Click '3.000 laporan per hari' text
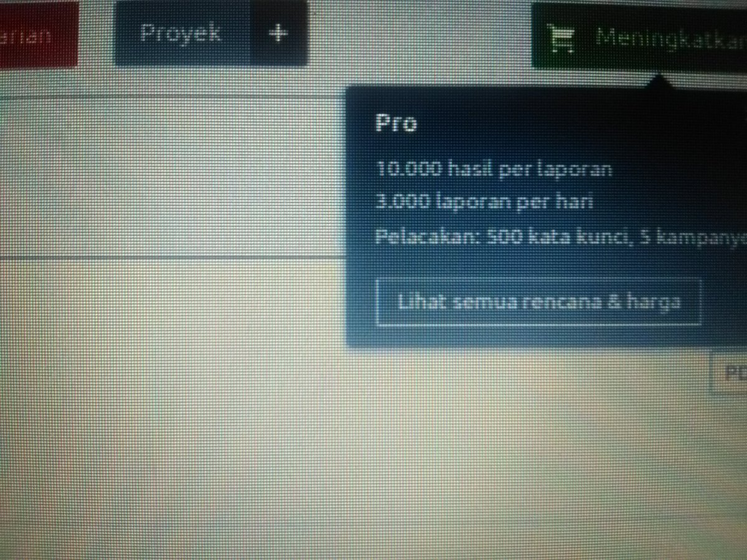The width and height of the screenshot is (747, 560). coord(485,202)
